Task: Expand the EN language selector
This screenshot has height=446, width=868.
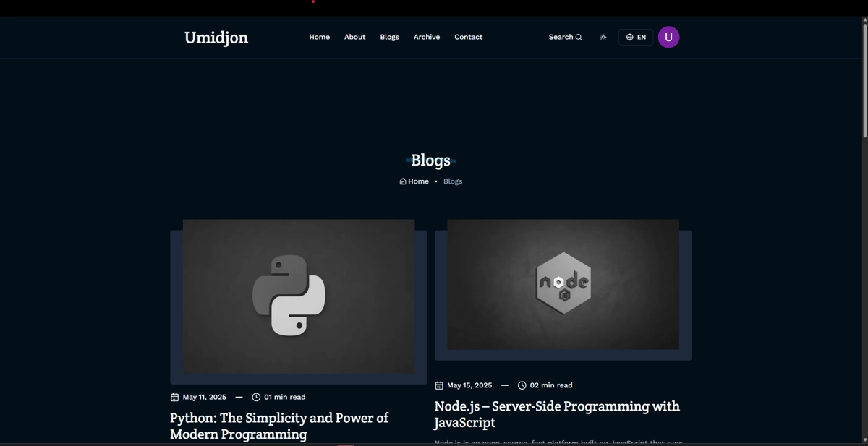Action: click(636, 38)
